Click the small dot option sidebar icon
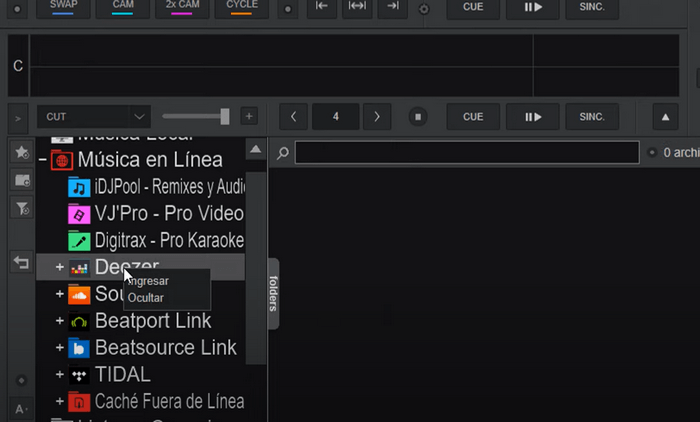The height and width of the screenshot is (422, 700). pos(21,380)
